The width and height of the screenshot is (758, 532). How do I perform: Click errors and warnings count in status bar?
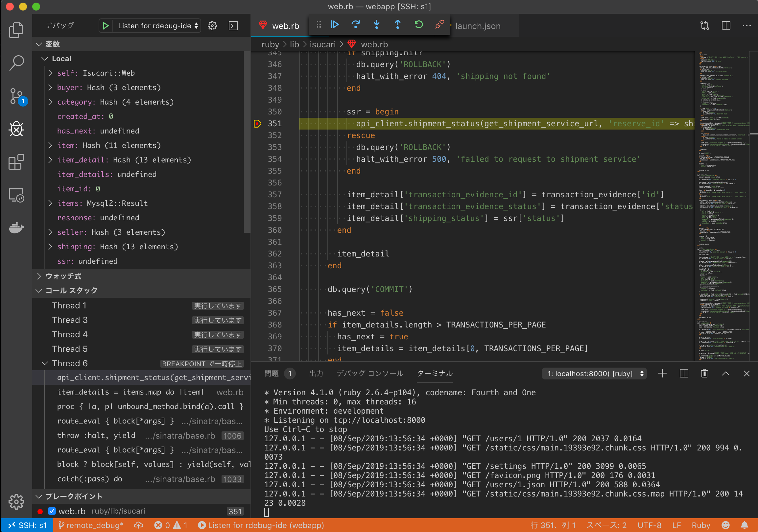coord(171,525)
